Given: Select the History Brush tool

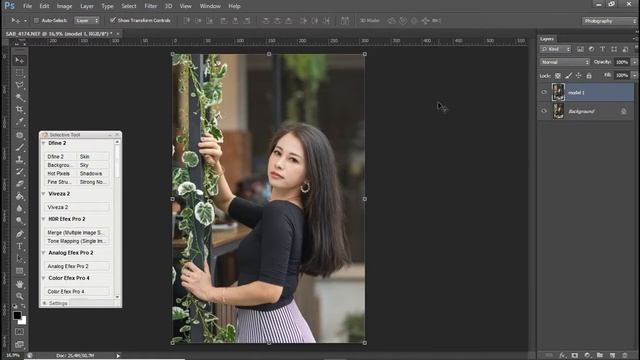Looking at the screenshot, I should pos(19,172).
